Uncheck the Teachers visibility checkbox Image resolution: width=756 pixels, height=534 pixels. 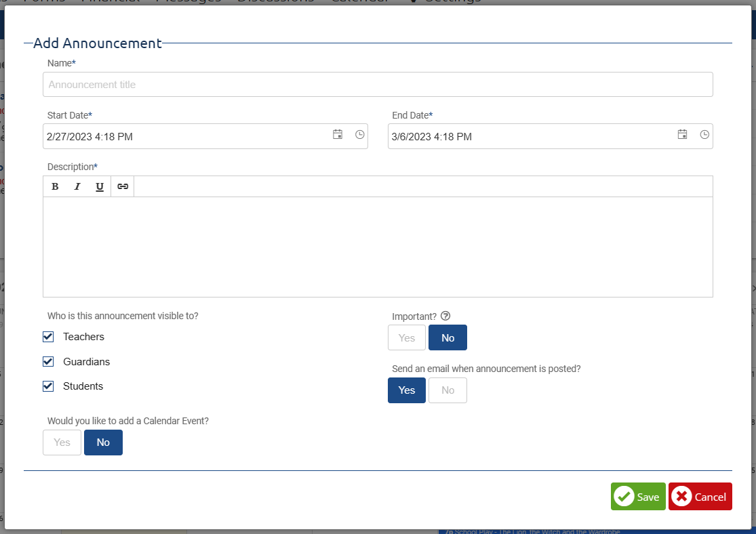pos(48,336)
